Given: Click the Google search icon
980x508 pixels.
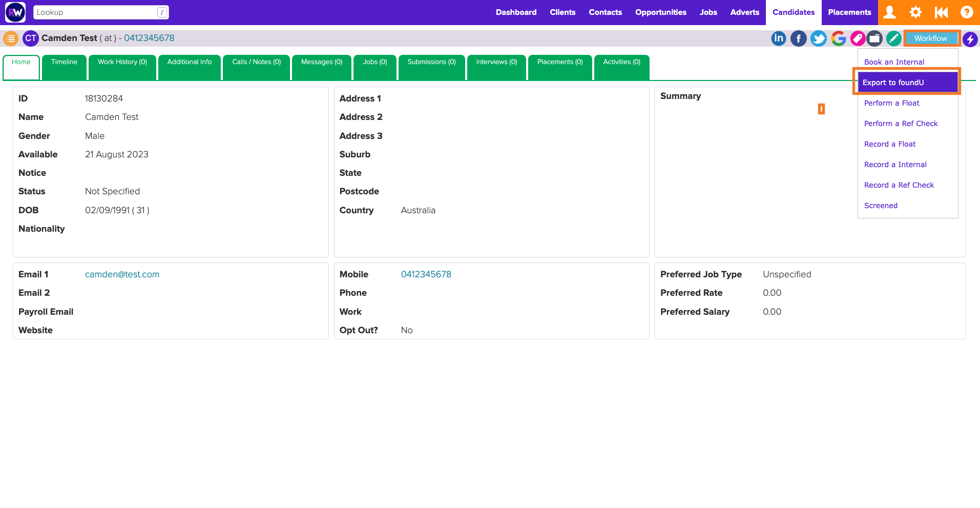Looking at the screenshot, I should [838, 38].
